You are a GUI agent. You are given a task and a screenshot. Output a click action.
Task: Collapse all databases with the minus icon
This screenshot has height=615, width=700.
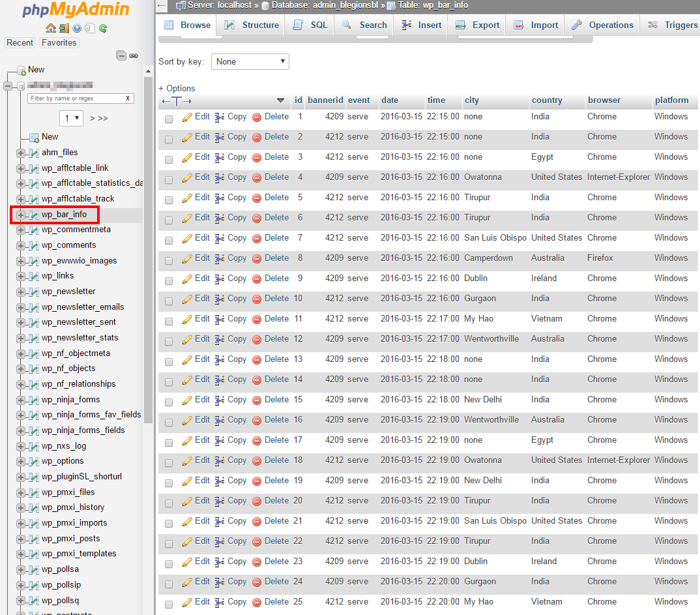(x=121, y=56)
